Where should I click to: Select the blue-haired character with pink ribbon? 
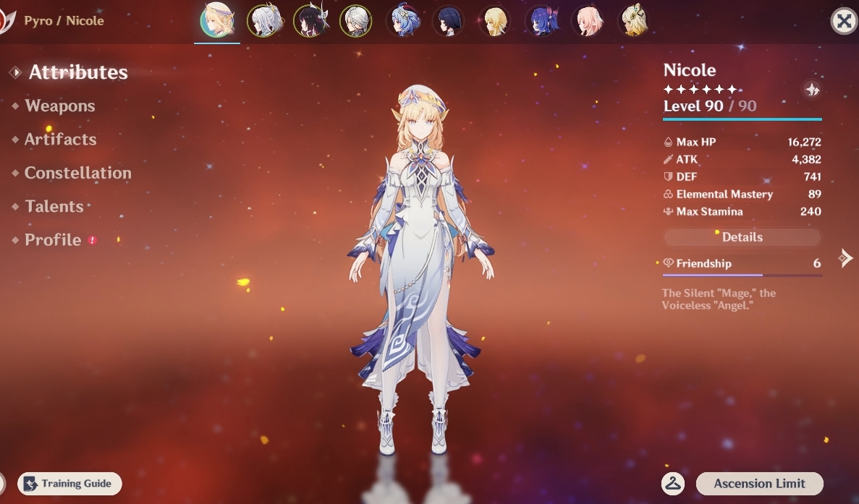[x=542, y=21]
